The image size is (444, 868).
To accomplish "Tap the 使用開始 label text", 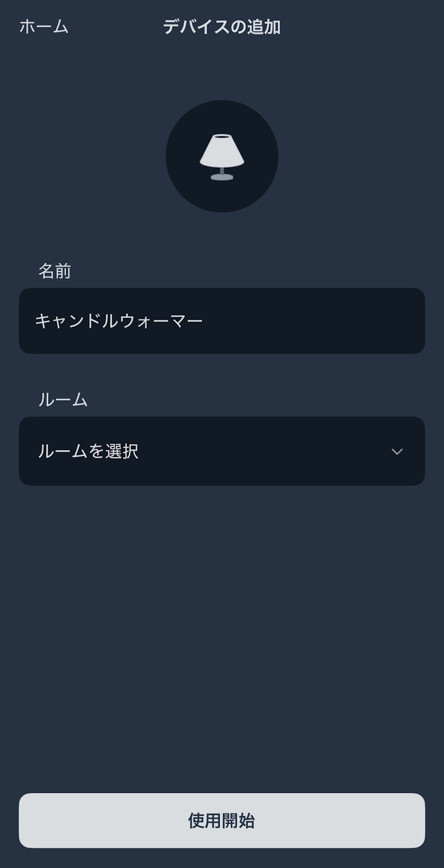I will [x=221, y=821].
